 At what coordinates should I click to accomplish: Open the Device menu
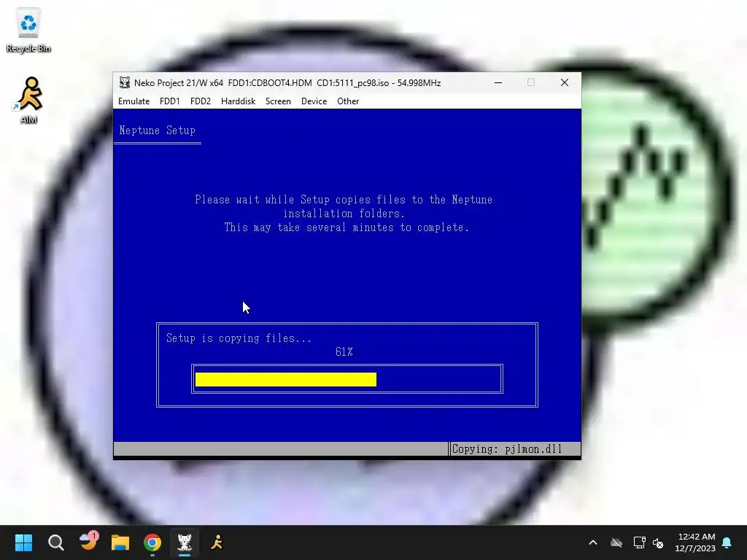[x=314, y=101]
